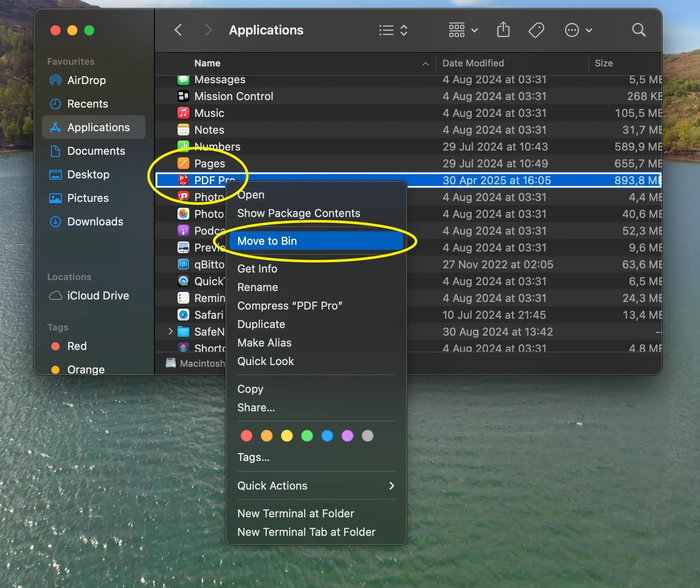Choose Open in the context menu
700x588 pixels.
tap(316, 195)
